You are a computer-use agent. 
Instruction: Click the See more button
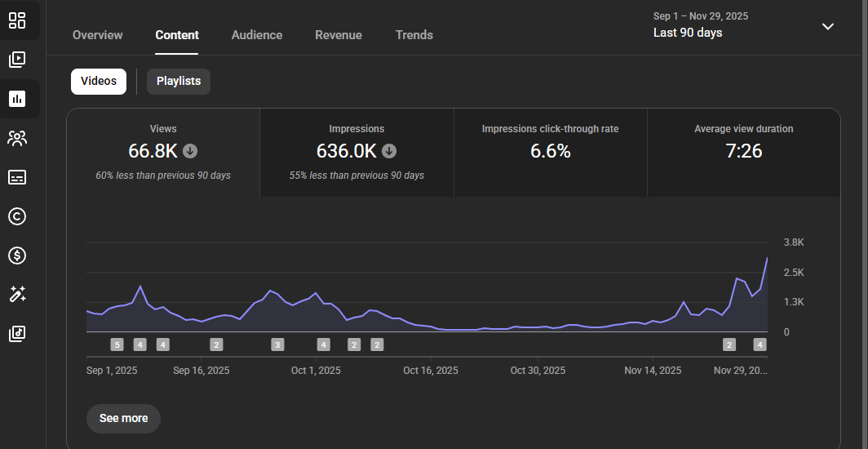pyautogui.click(x=123, y=418)
